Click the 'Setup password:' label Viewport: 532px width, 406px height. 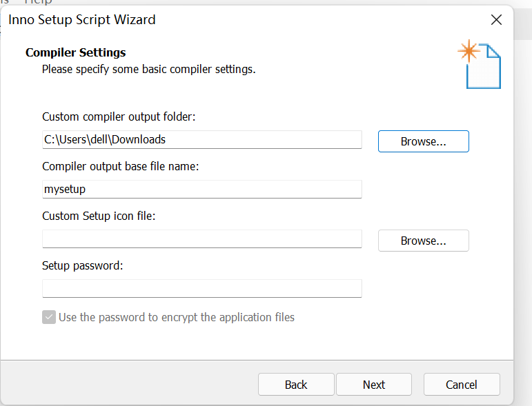click(x=82, y=265)
